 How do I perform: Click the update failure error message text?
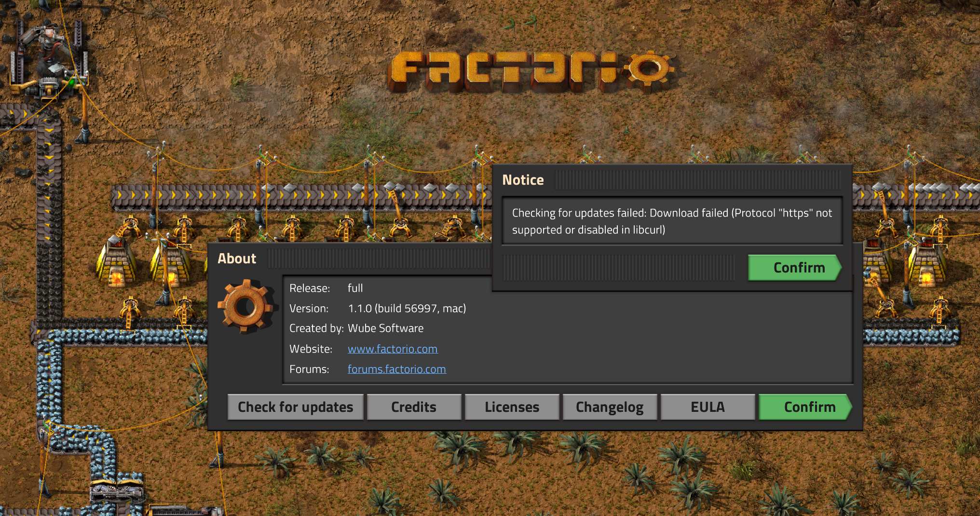coord(672,221)
